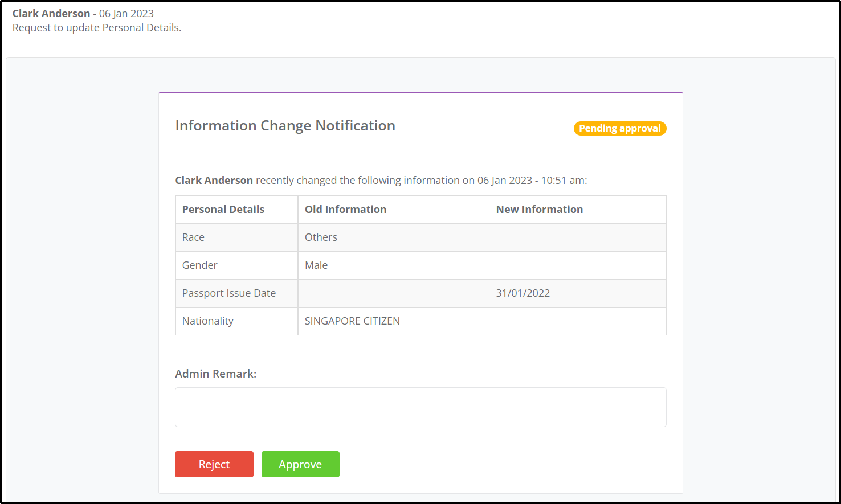Click the red Reject button
Screen dimensions: 841x504
pos(214,464)
